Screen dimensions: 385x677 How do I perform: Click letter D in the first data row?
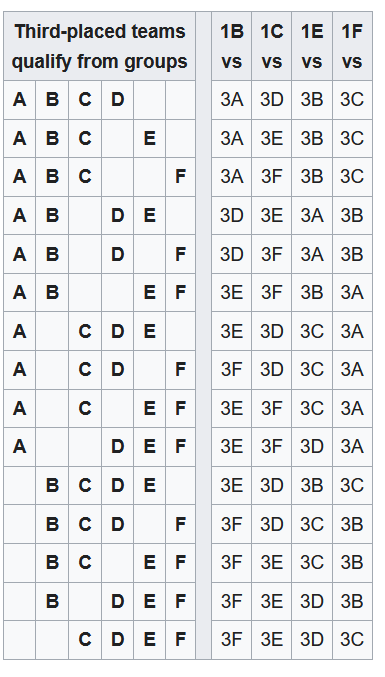117,100
